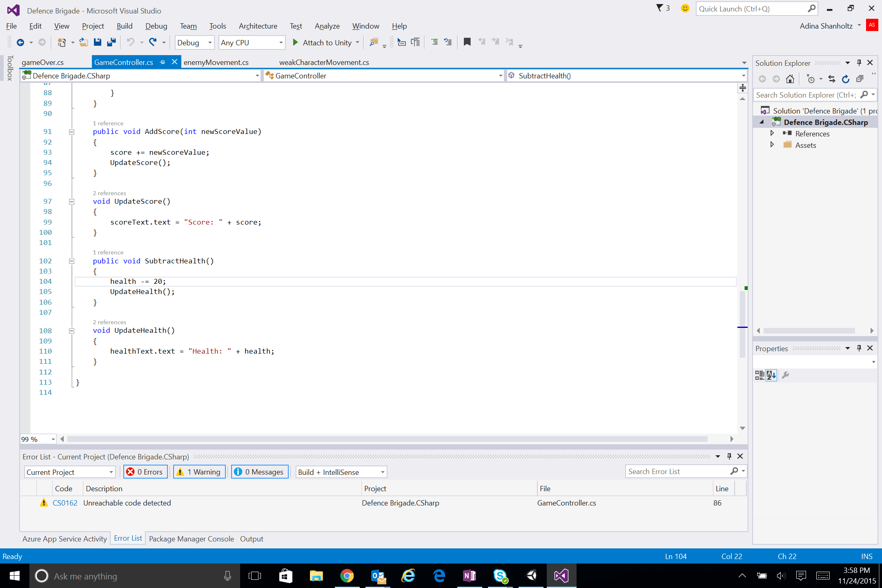The image size is (882, 588).
Task: Expand the Assets folder node
Action: tap(772, 145)
